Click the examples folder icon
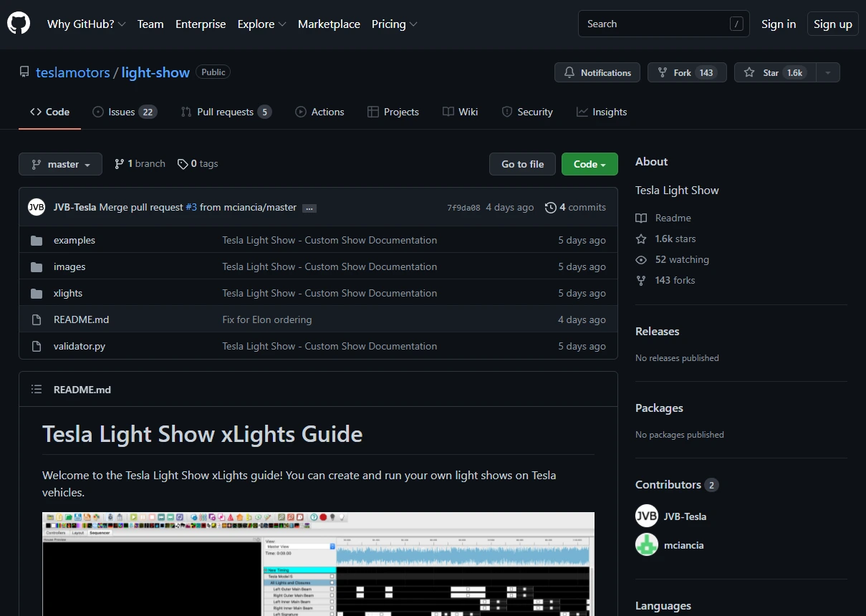866x616 pixels. coord(37,241)
